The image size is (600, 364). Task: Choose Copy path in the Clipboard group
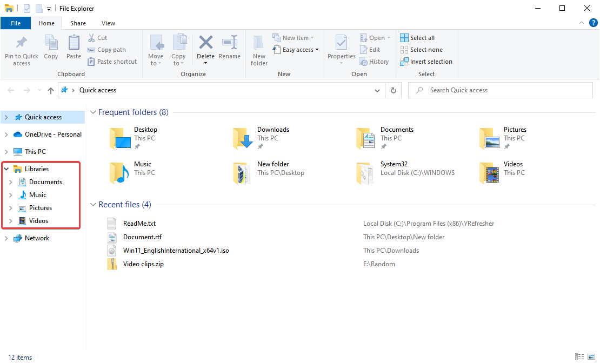click(x=106, y=50)
